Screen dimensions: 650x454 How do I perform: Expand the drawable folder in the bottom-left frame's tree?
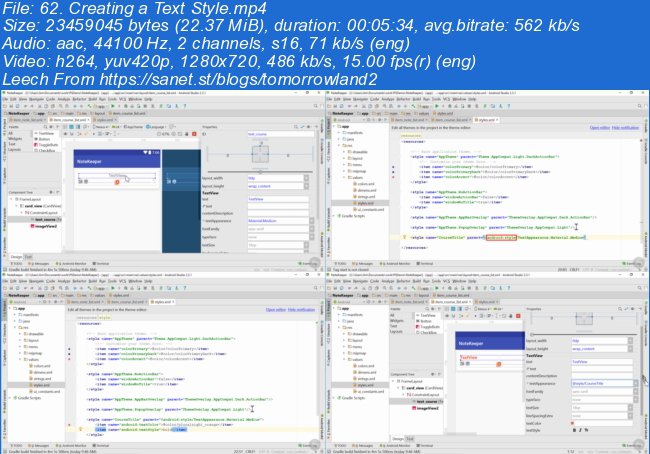click(x=20, y=334)
